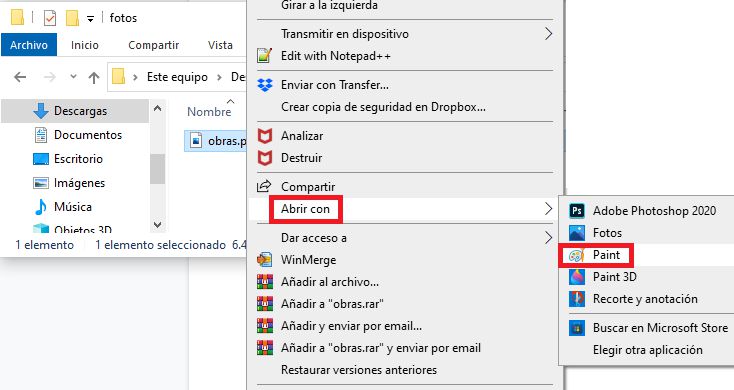
Task: Click Restaurar versiones anteriores
Action: [x=359, y=370]
